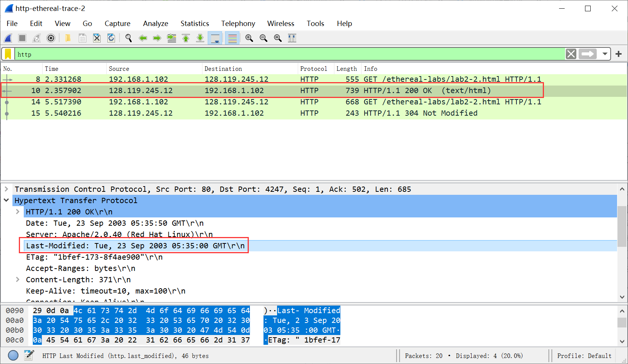Sort packets by the Length column

[348, 69]
